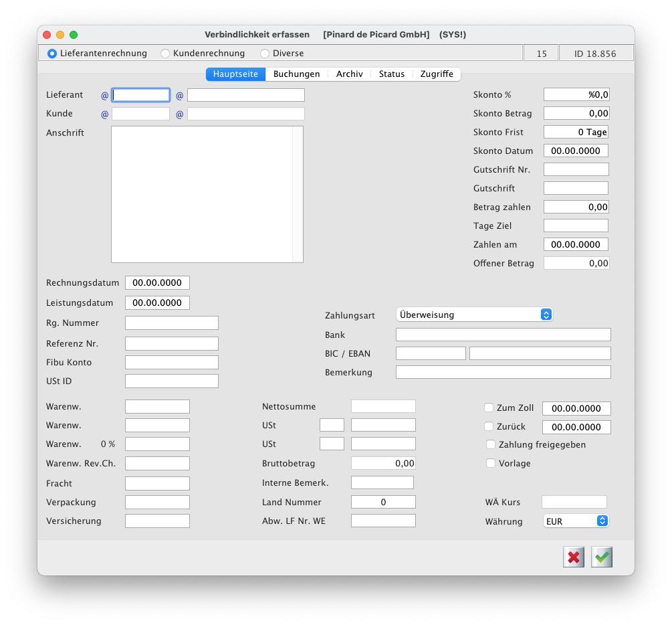The height and width of the screenshot is (625, 672).
Task: Click first @ lookup icon beside Kunde
Action: [104, 114]
